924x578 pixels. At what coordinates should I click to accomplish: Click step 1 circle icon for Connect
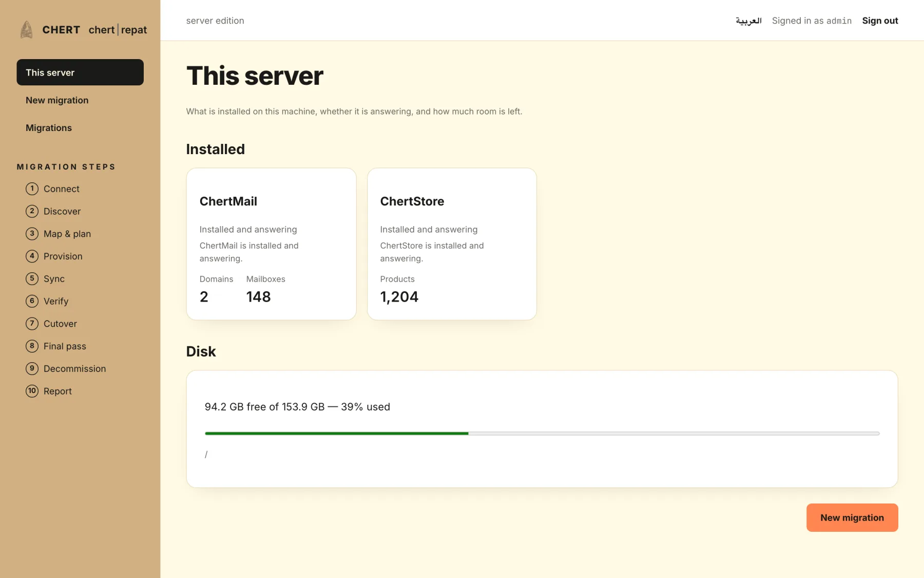[32, 189]
